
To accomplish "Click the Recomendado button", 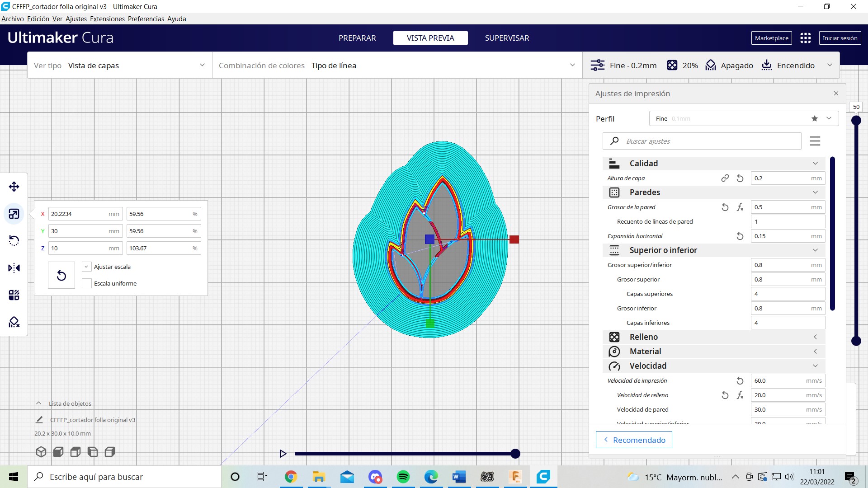I will (x=634, y=440).
